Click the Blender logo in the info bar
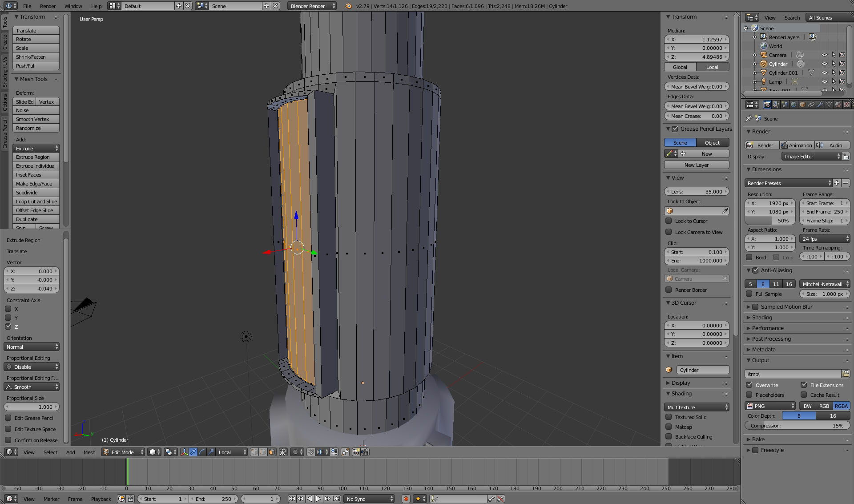 [348, 6]
